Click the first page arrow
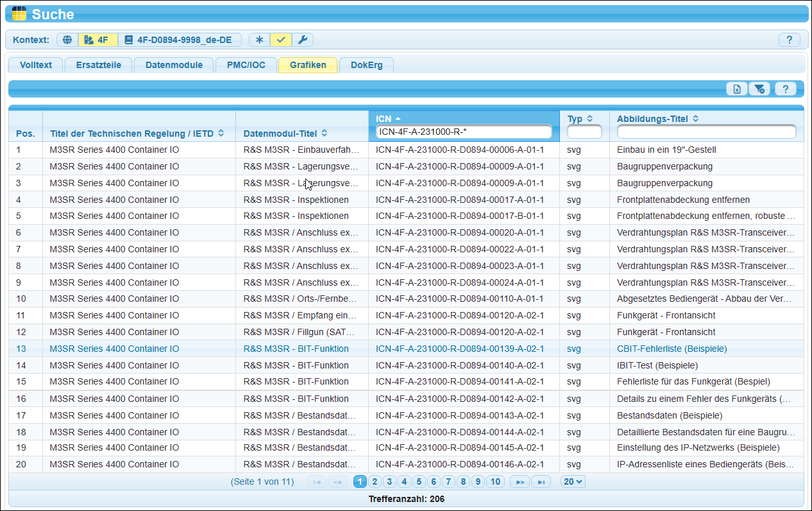 pyautogui.click(x=317, y=481)
